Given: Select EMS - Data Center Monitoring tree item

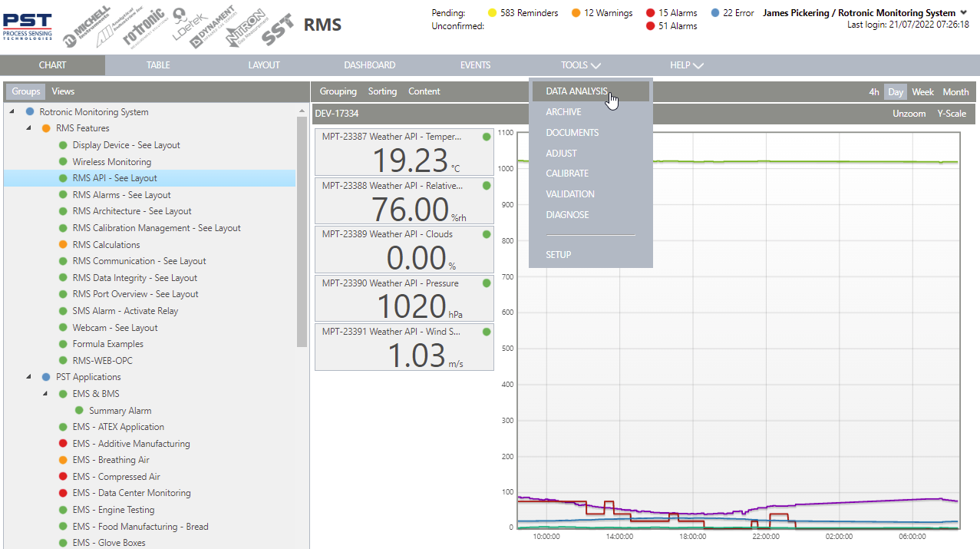Looking at the screenshot, I should click(x=132, y=493).
